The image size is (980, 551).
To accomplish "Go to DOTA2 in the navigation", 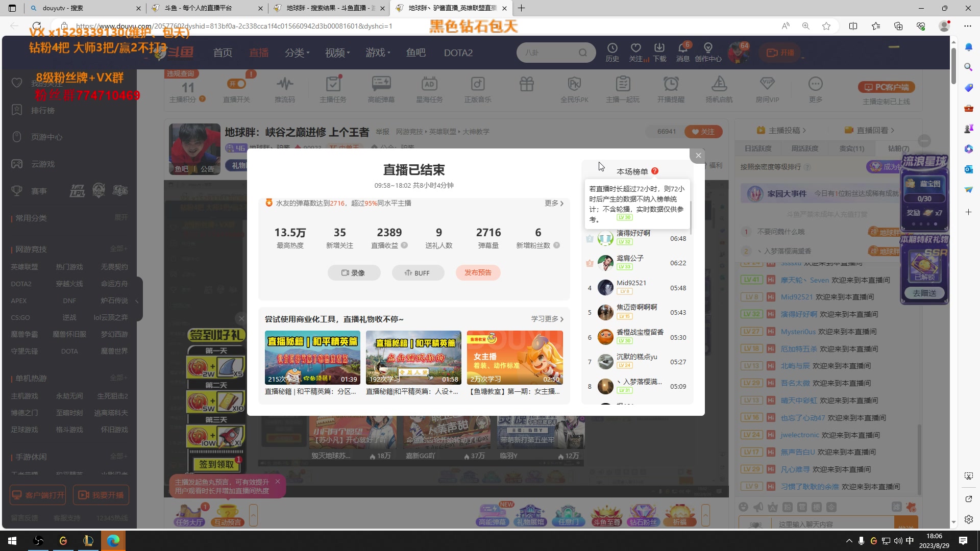I will [458, 53].
